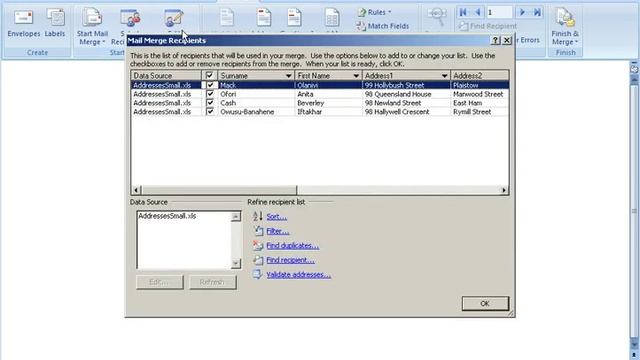Open the Start Mail Merge menu

(x=92, y=26)
